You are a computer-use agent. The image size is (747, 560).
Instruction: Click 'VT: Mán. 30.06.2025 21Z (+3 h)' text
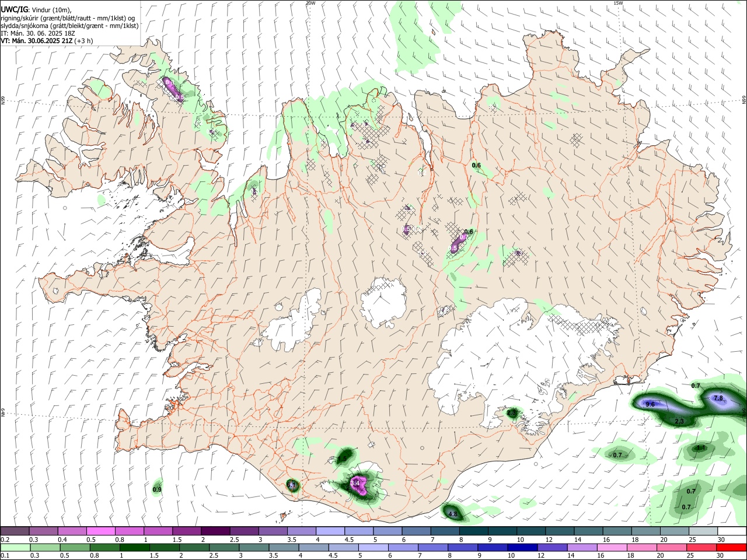[x=47, y=41]
